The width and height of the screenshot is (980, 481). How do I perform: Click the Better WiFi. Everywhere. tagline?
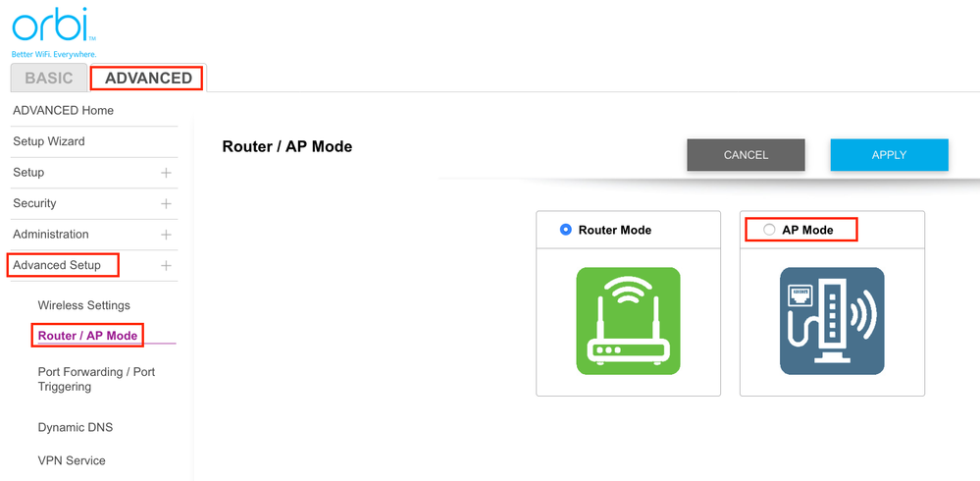(54, 54)
